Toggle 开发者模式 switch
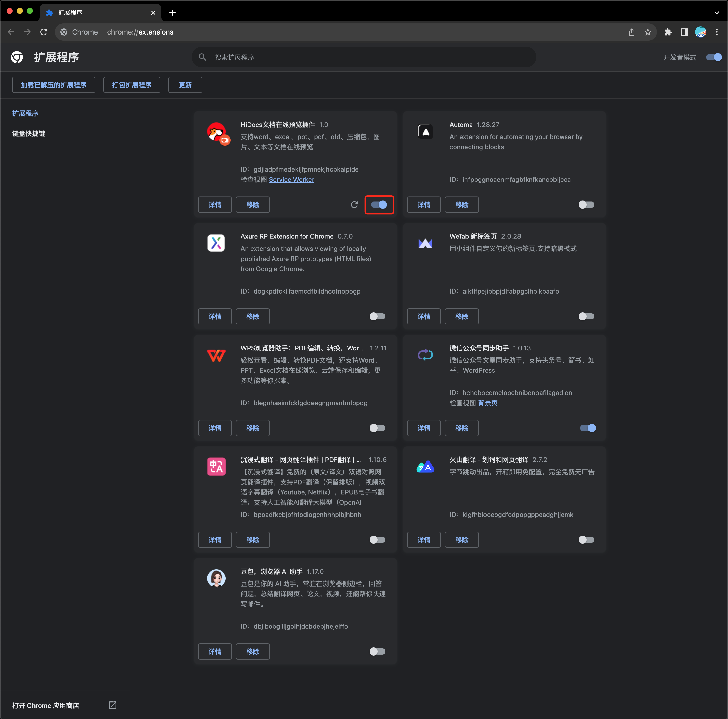728x719 pixels. [714, 57]
